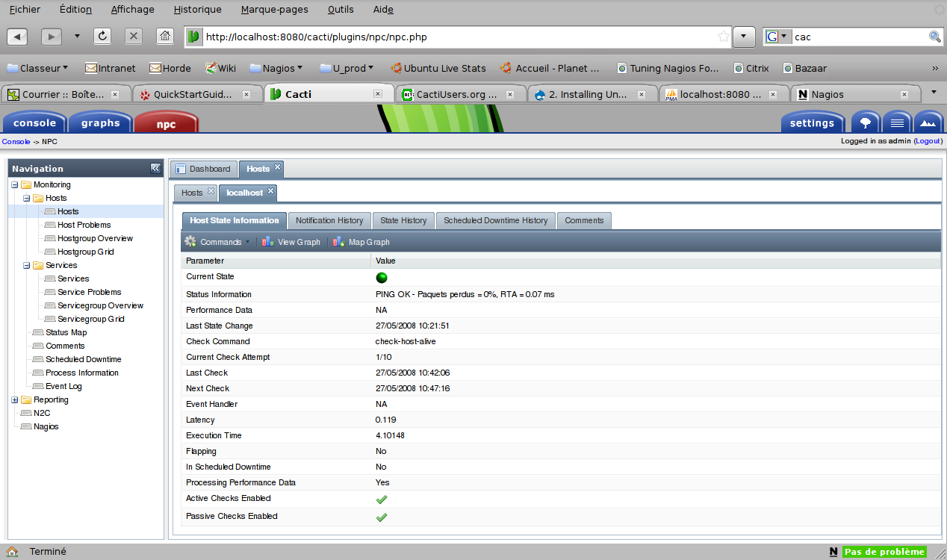
Task: Open Cacti list view icon
Action: tap(897, 122)
